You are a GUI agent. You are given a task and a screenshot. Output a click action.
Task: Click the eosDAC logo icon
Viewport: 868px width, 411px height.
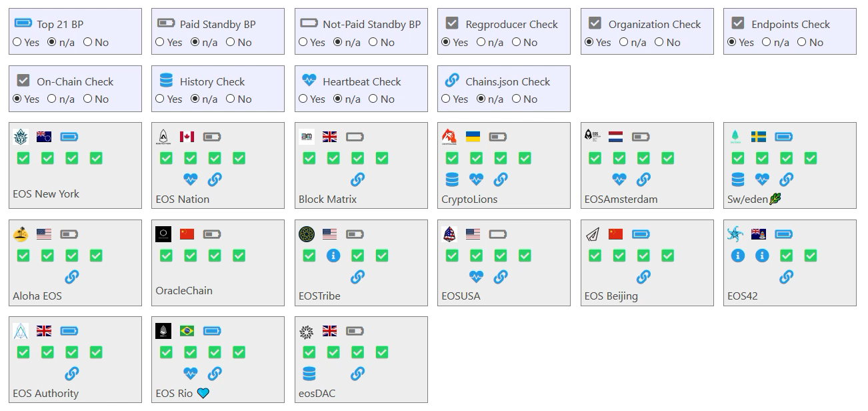coord(307,331)
